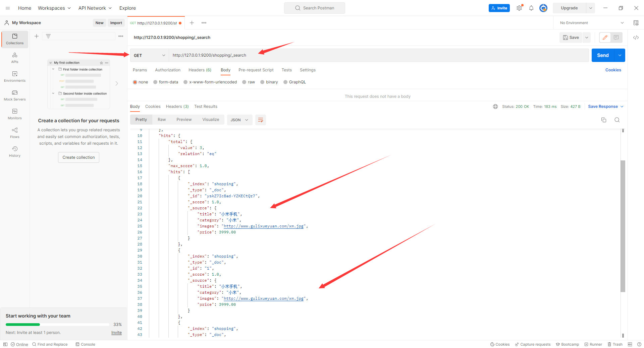Click the blue Cookies link
The image size is (644, 348).
pos(613,70)
